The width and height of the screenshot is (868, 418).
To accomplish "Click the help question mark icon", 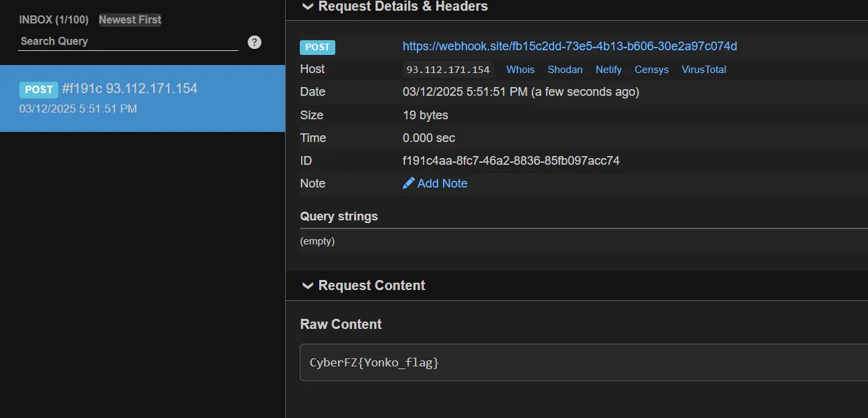I will (x=254, y=42).
